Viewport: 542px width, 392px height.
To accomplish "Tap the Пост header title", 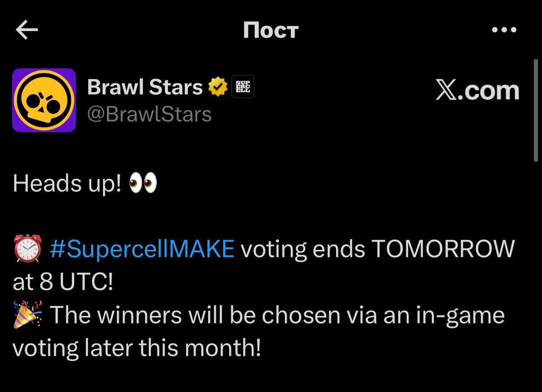I will click(x=271, y=30).
